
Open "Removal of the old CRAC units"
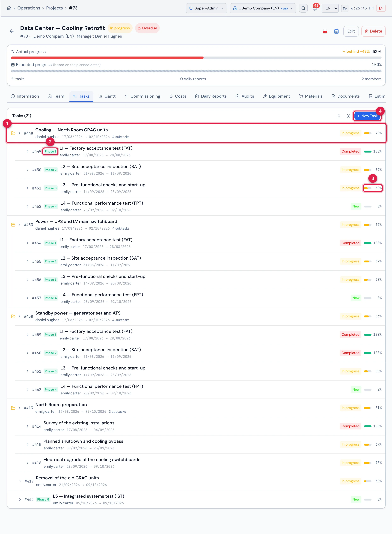(x=67, y=478)
